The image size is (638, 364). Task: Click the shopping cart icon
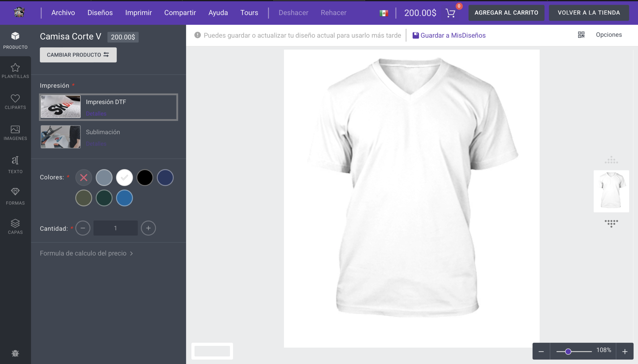pos(450,13)
